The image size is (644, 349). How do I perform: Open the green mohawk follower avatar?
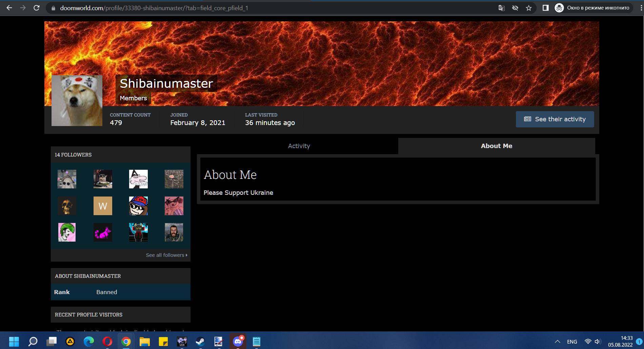point(67,232)
